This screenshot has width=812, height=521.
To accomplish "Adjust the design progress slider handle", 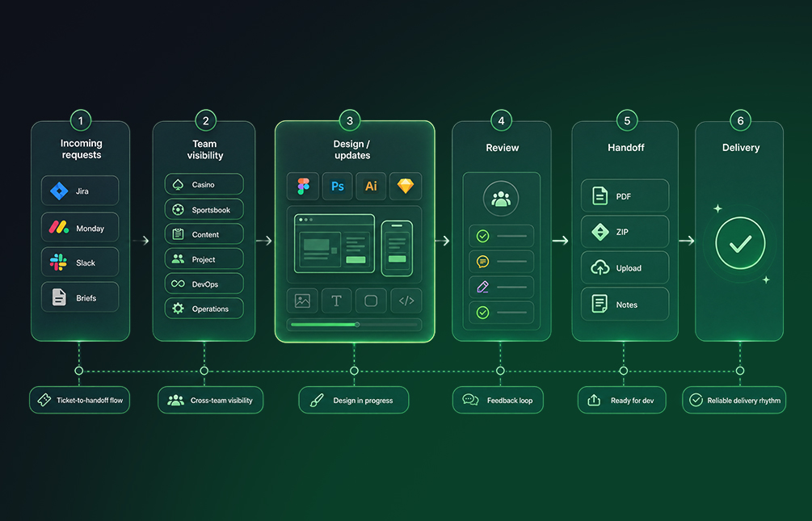I will tap(357, 325).
